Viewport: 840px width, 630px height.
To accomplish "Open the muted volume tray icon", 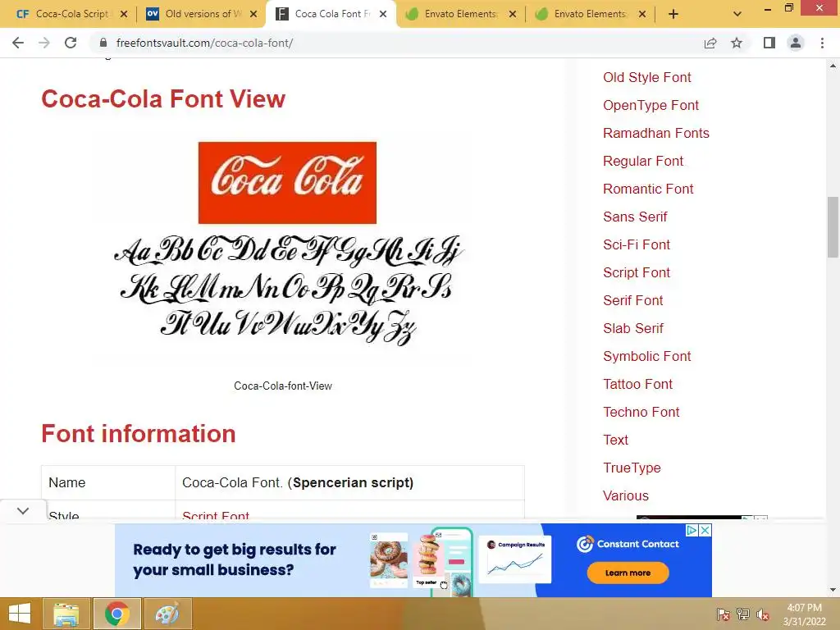I will pos(763,614).
